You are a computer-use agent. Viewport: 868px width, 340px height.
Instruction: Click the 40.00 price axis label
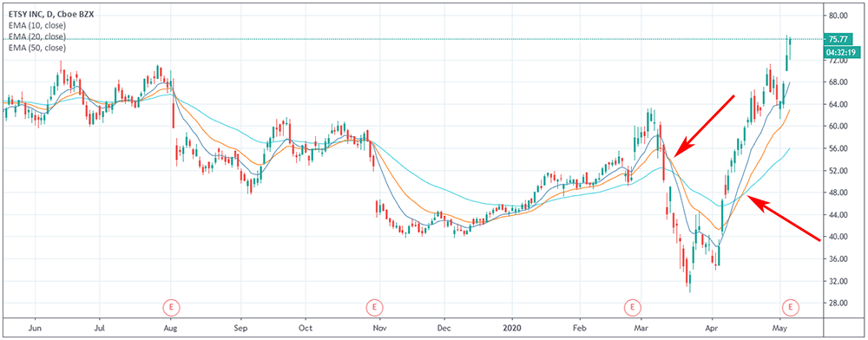pos(838,237)
